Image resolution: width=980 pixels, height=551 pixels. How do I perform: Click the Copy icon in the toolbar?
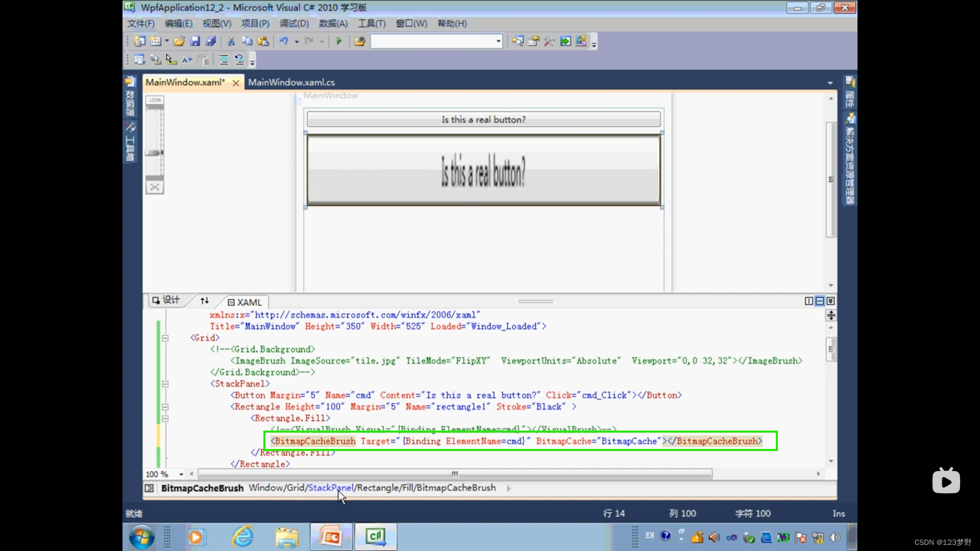pos(247,41)
